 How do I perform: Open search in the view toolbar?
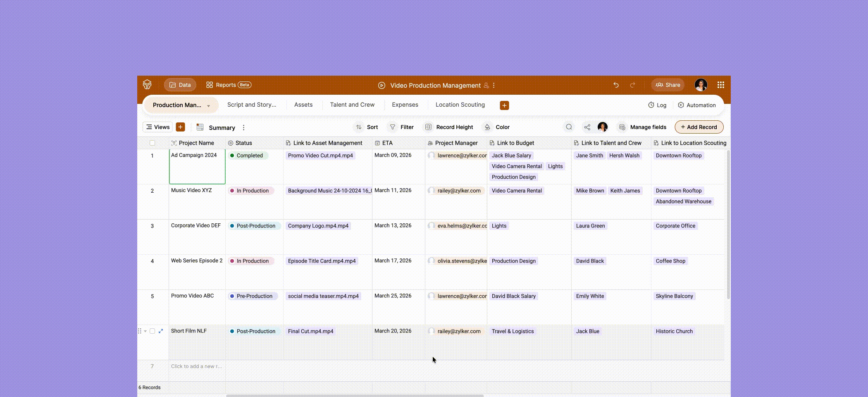pos(569,127)
